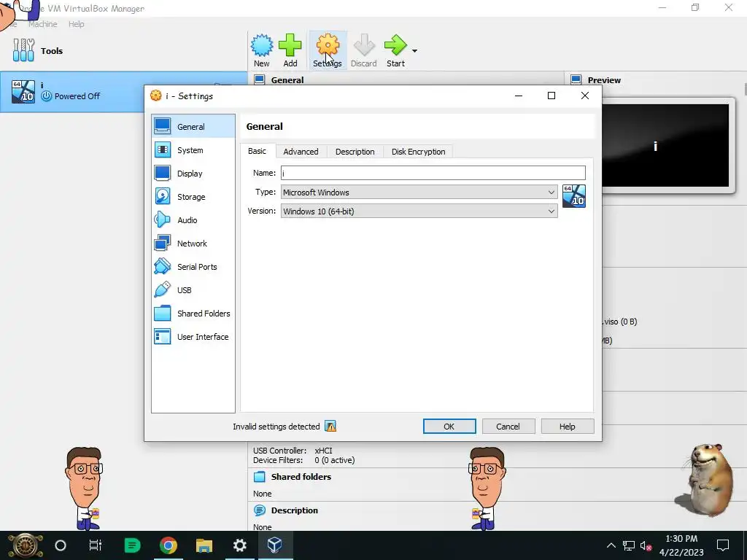Expand the Start button dropdown arrow
Screen dimensions: 747x560
point(414,51)
